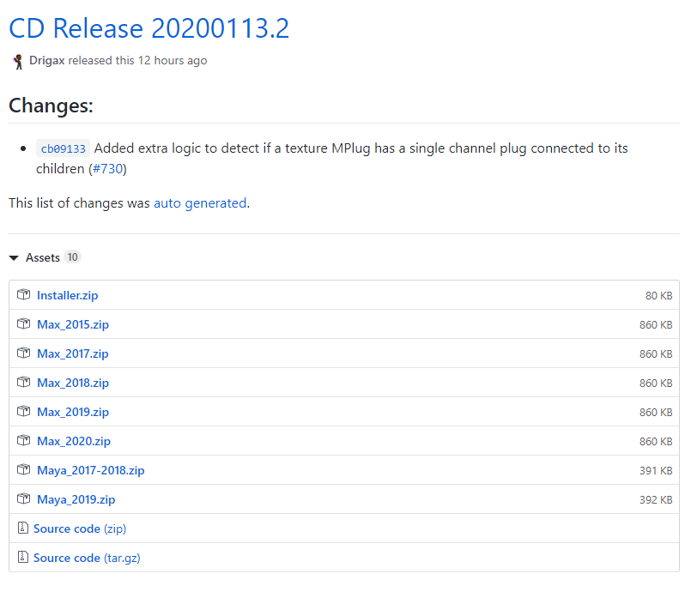Viewport: 697px width, 616px height.
Task: Download Maya_2017-2018.zip
Action: (x=91, y=471)
